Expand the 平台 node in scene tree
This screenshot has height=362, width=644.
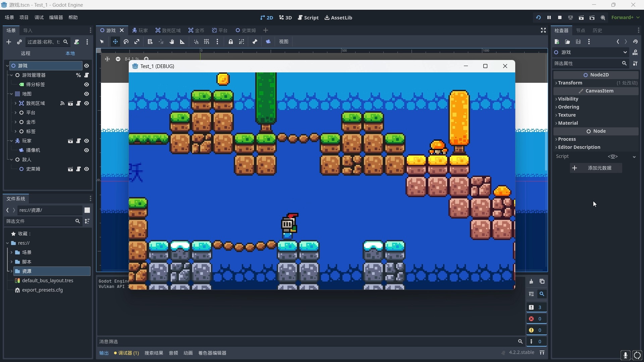point(15,113)
